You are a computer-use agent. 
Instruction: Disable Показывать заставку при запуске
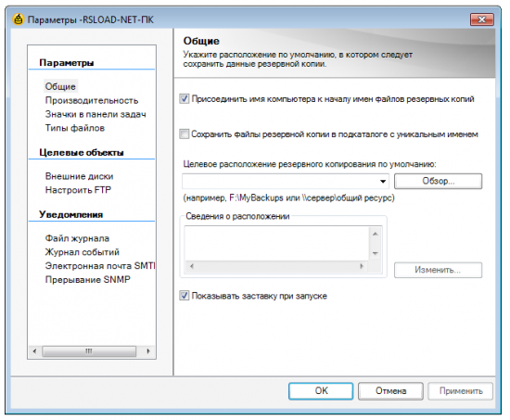[185, 296]
